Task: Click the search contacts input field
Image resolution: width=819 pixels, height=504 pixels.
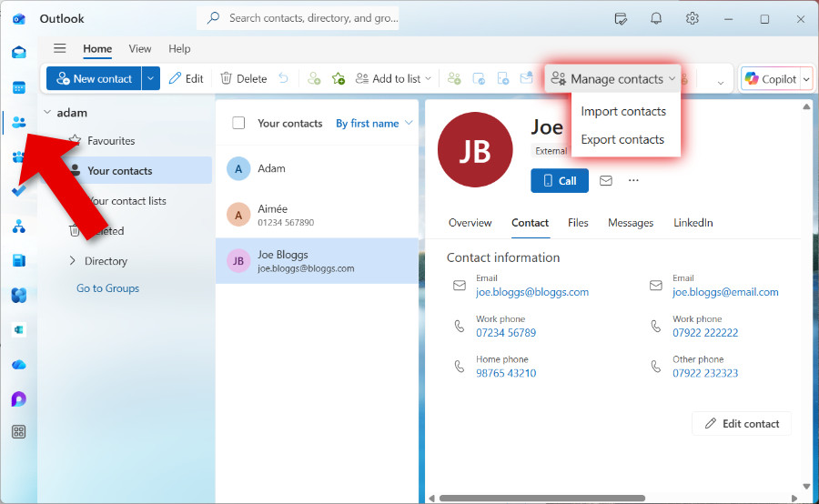Action: click(298, 18)
